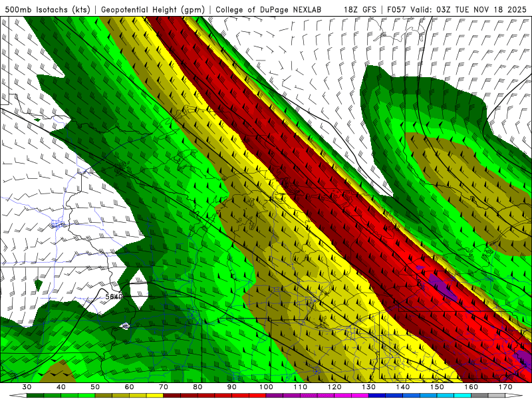Click the 80 value on the color scale

198,387
